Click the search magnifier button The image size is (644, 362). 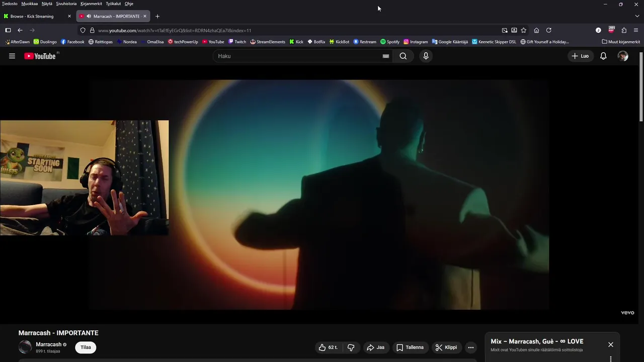[x=403, y=56]
